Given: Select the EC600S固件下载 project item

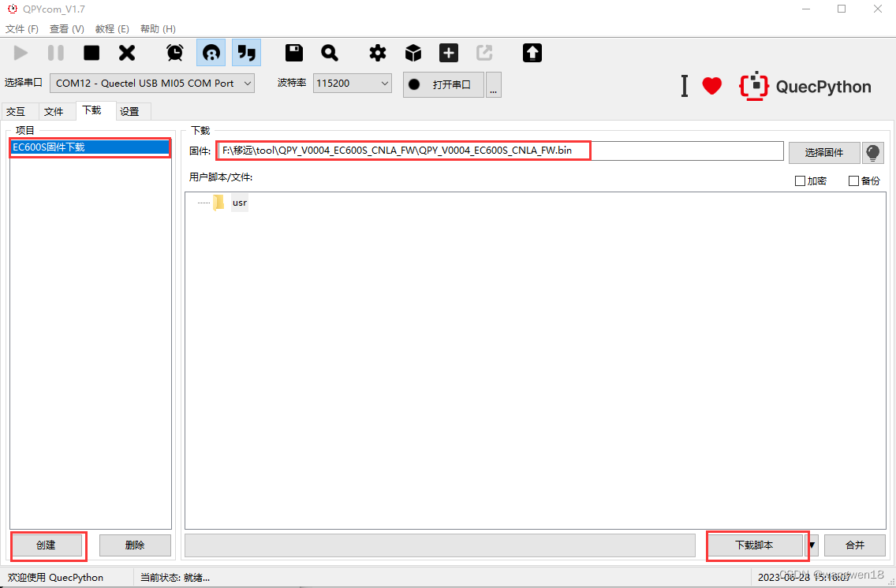Looking at the screenshot, I should tap(90, 147).
